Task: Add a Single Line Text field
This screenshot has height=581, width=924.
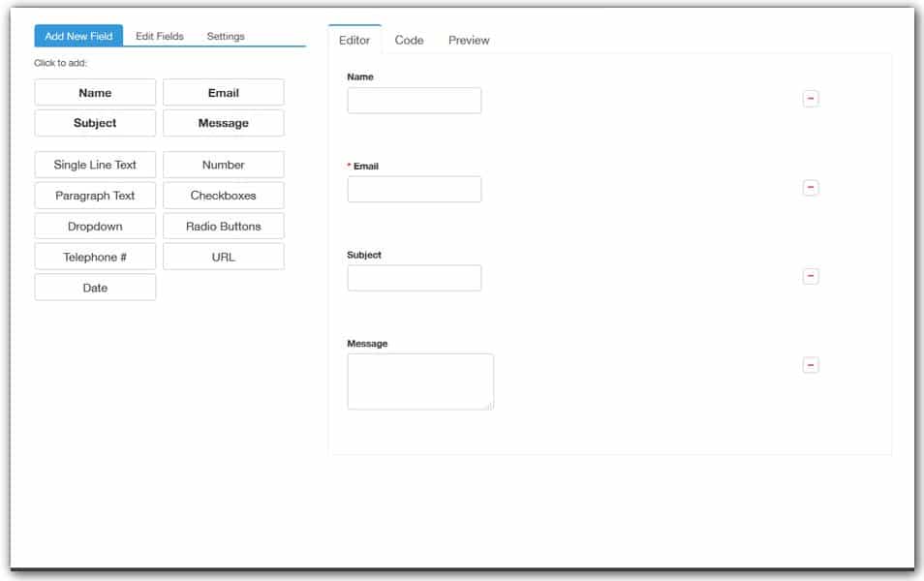Action: pos(95,164)
